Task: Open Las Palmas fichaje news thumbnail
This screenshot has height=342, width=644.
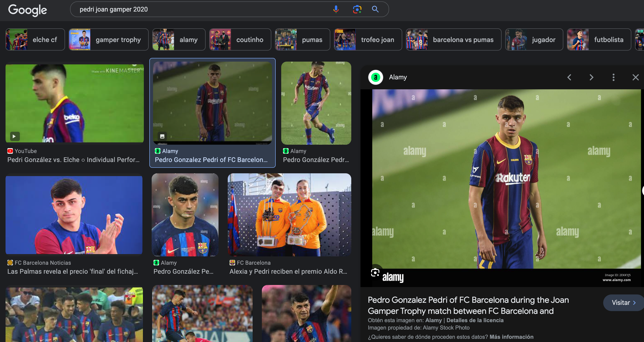Action: [74, 215]
